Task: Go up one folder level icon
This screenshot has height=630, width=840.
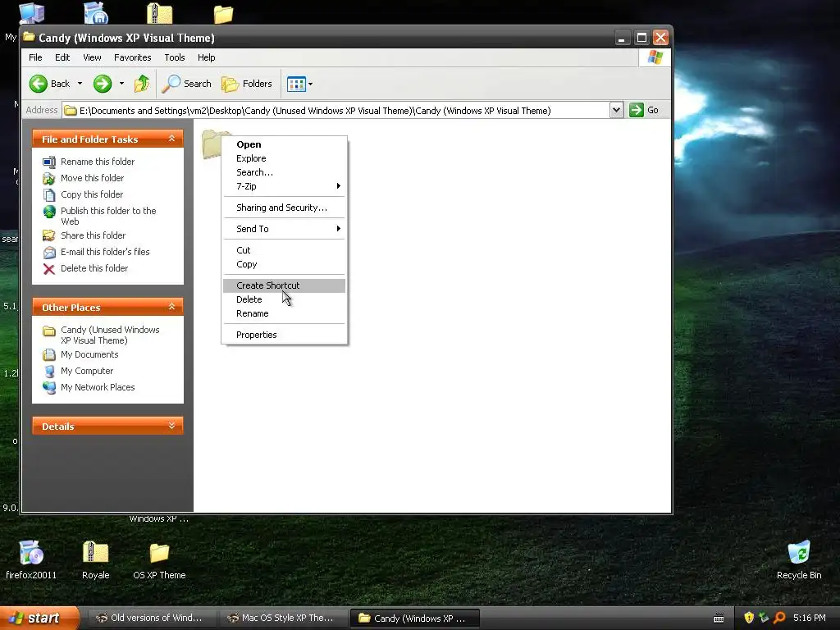Action: (142, 84)
